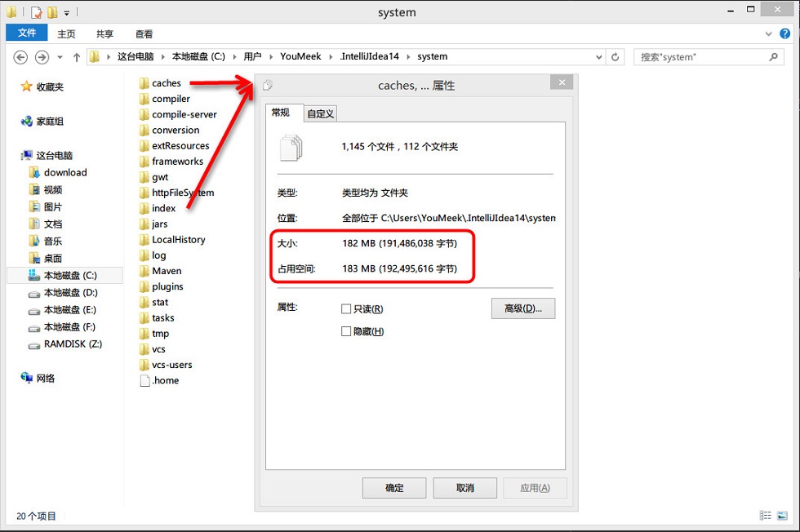The width and height of the screenshot is (800, 532).
Task: Expand the ribbon with the chevron
Action: click(768, 34)
